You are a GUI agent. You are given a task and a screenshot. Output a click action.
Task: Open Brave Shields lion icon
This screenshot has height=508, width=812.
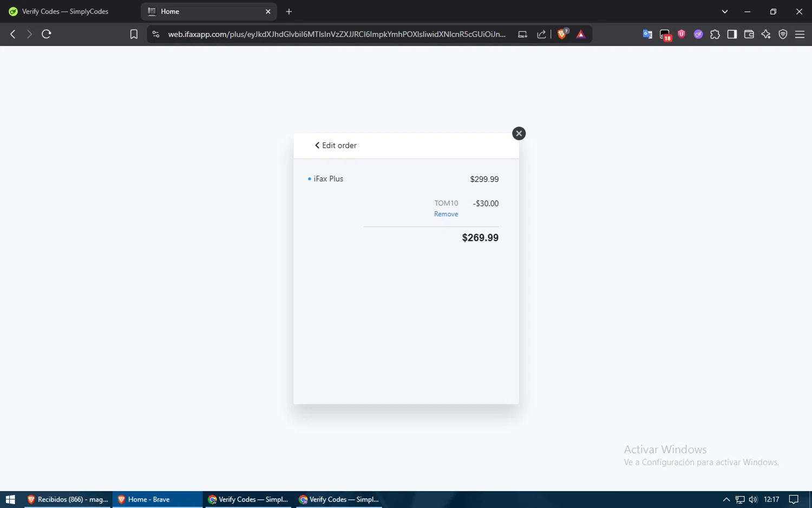point(562,34)
